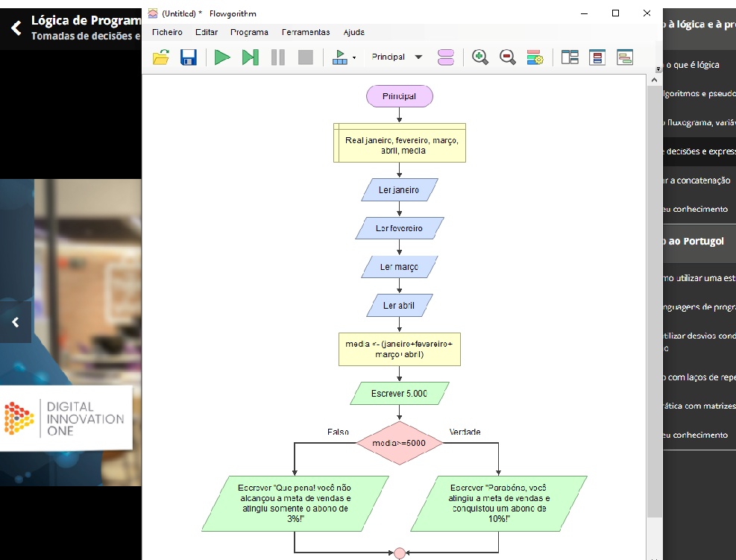This screenshot has height=560, width=736.
Task: Pause execution with the pause icon
Action: [x=278, y=57]
